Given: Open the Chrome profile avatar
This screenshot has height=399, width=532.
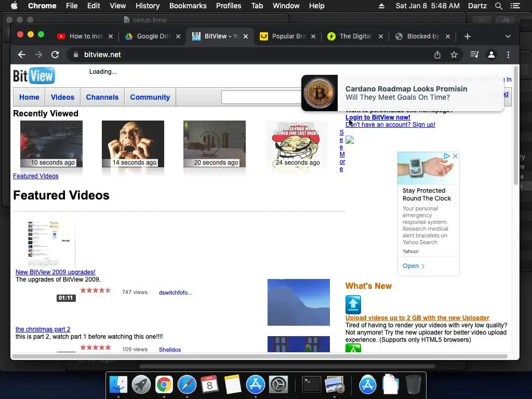Looking at the screenshot, I should [491, 55].
